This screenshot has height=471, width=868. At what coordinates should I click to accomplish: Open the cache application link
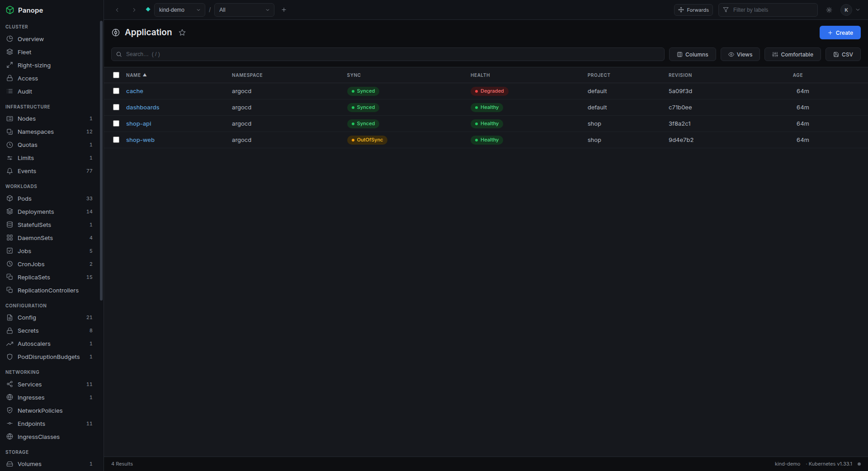click(x=135, y=91)
